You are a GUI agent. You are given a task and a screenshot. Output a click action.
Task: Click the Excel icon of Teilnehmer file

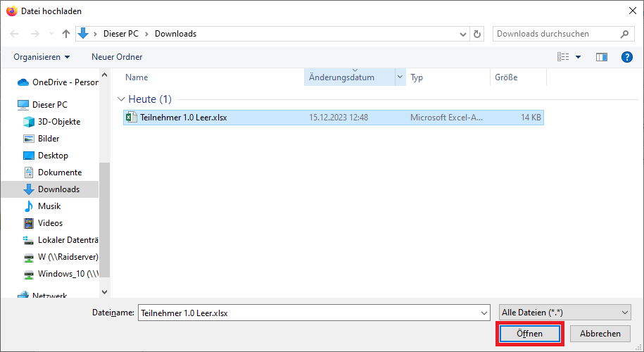coord(132,118)
